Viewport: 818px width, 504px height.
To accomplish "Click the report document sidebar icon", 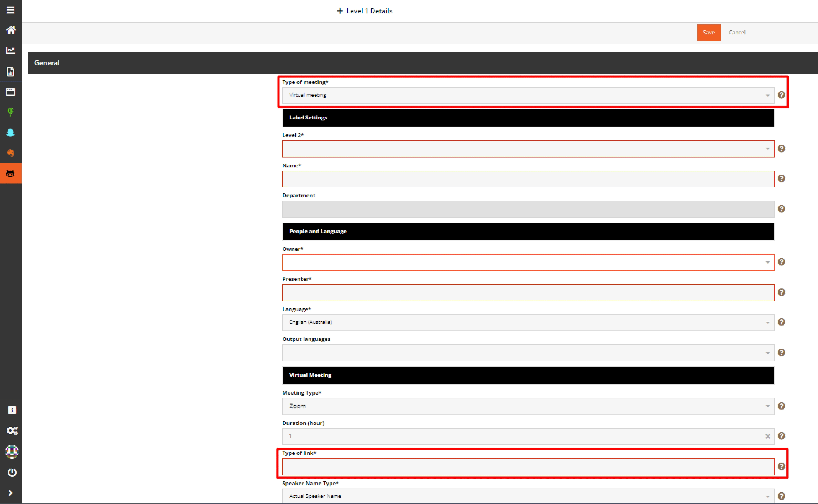I will tap(11, 71).
